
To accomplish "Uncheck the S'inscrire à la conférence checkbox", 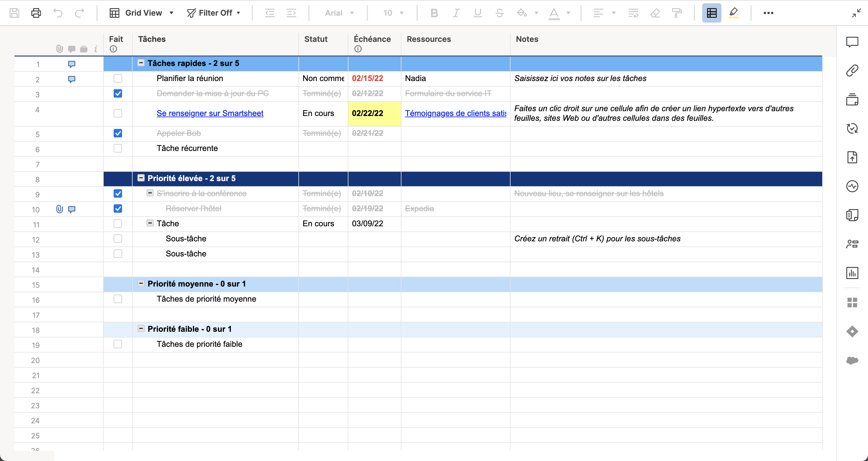I will [118, 193].
